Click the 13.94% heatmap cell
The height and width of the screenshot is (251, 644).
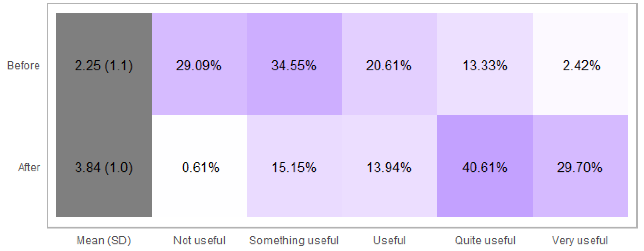(389, 167)
